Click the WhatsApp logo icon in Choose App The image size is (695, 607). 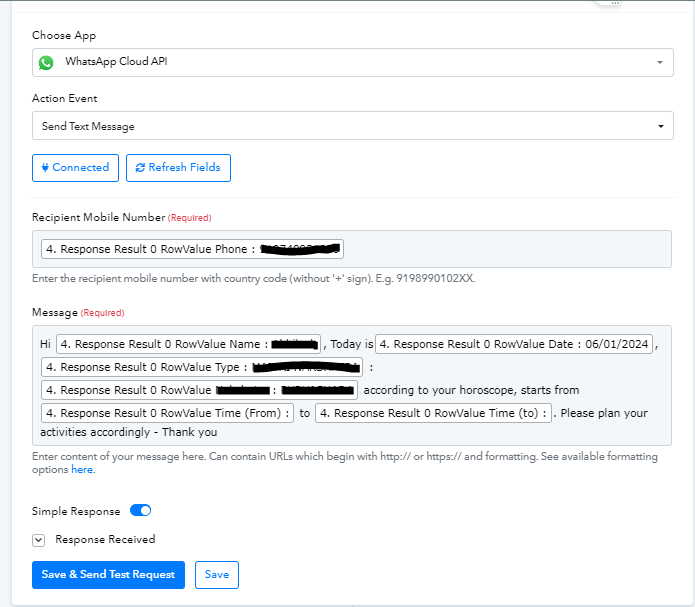(x=46, y=63)
